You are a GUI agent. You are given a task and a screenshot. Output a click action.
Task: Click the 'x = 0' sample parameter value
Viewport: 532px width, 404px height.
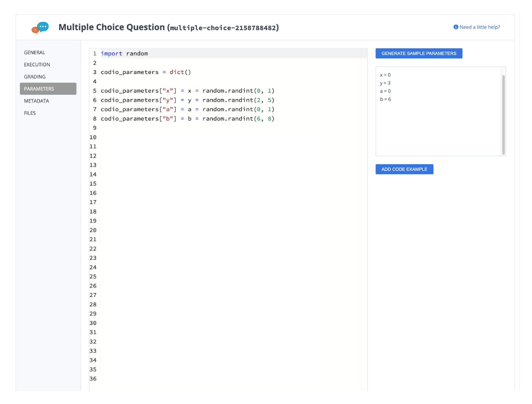[x=385, y=75]
